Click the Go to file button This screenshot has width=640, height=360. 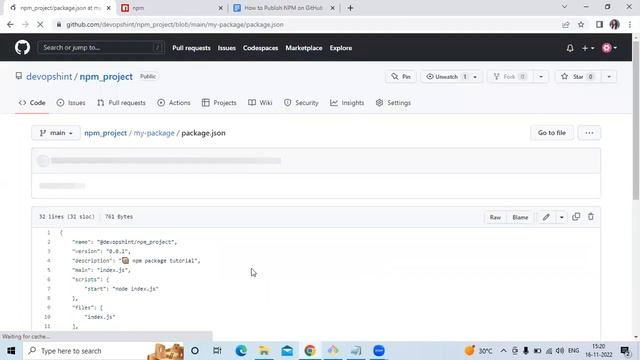pyautogui.click(x=551, y=133)
